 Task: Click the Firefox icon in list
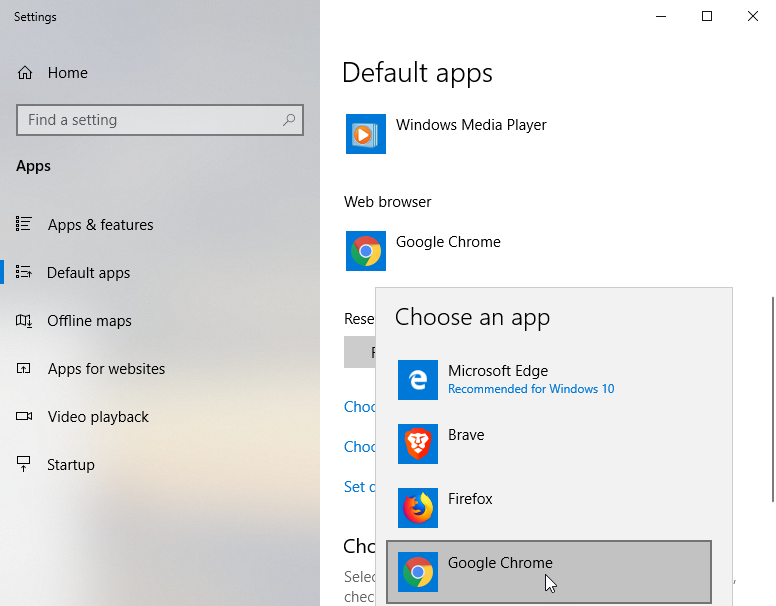click(418, 507)
